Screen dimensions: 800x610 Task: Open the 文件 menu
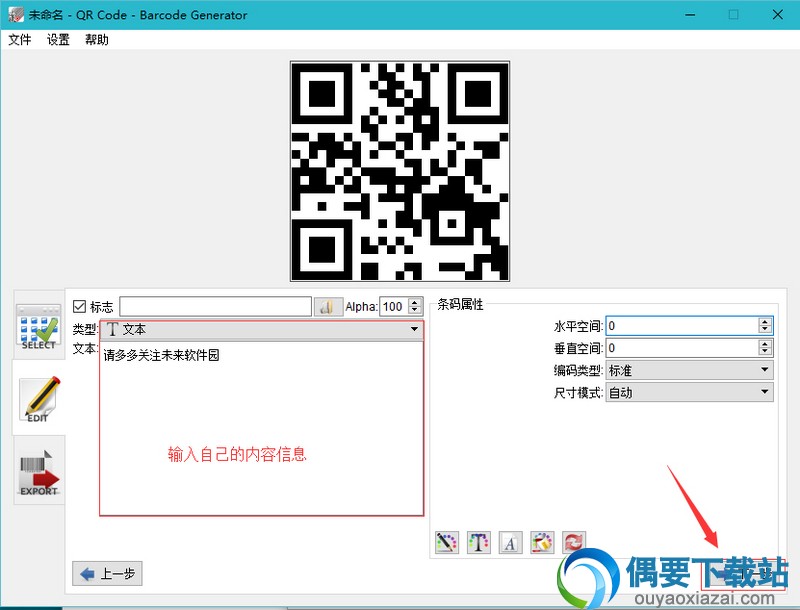(x=20, y=40)
